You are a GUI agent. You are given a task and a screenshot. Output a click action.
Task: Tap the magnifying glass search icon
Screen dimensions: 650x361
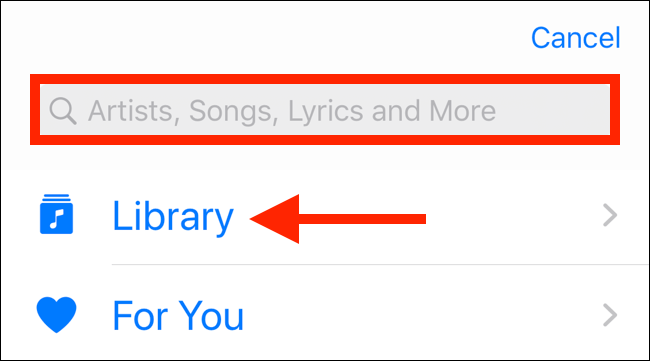point(63,111)
